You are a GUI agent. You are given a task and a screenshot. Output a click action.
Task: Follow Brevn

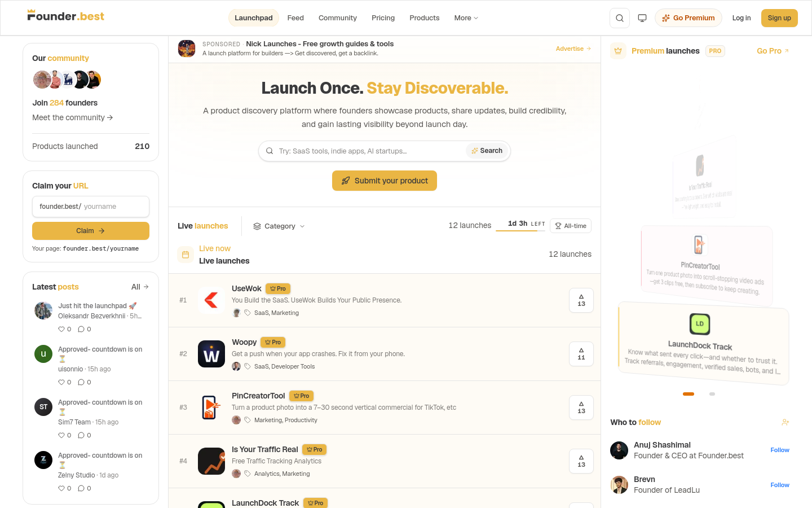click(780, 485)
